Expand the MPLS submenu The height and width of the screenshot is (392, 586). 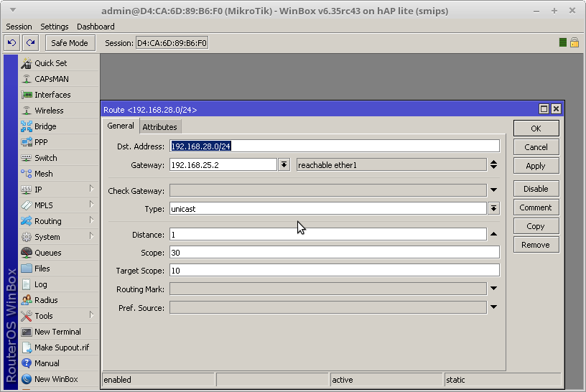coord(92,205)
